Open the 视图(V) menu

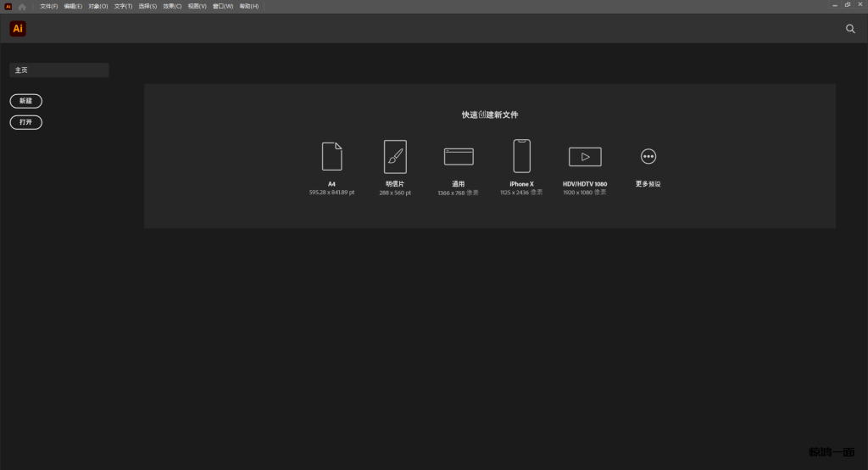(198, 6)
